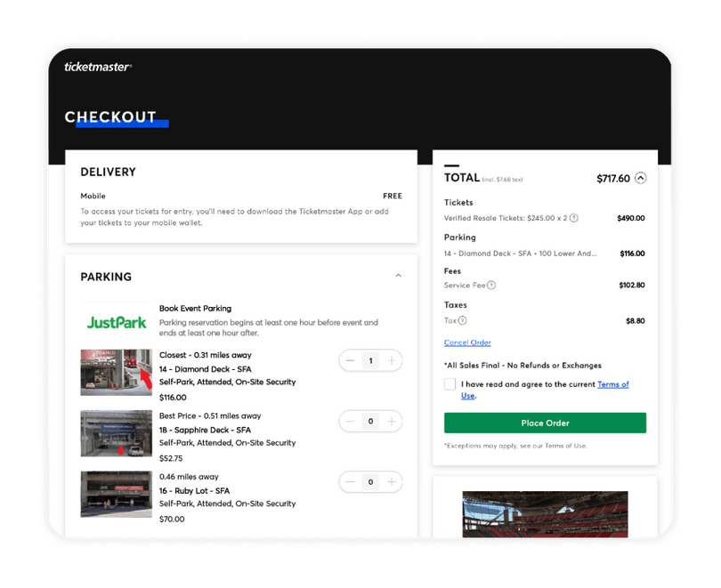Click the Place Order button

point(545,423)
